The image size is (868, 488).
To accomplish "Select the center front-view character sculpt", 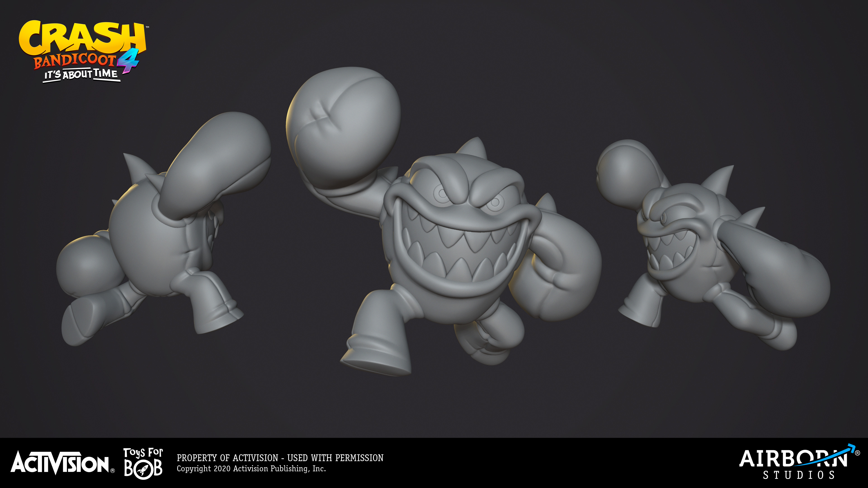I will [444, 221].
